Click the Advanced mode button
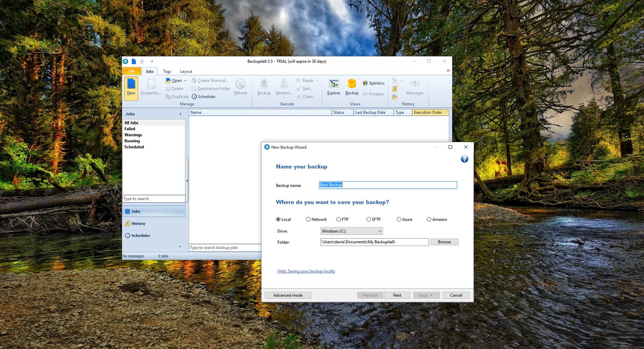The image size is (644, 349). coord(288,295)
